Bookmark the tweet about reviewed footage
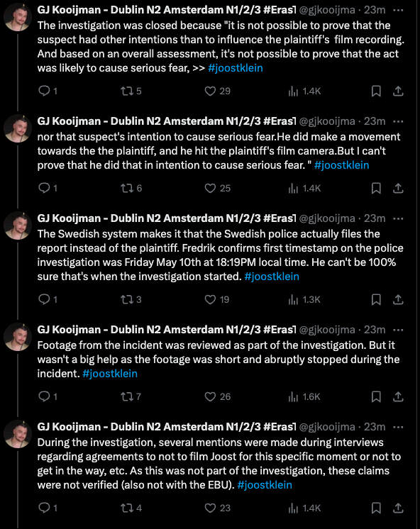The width and height of the screenshot is (420, 529). [376, 397]
